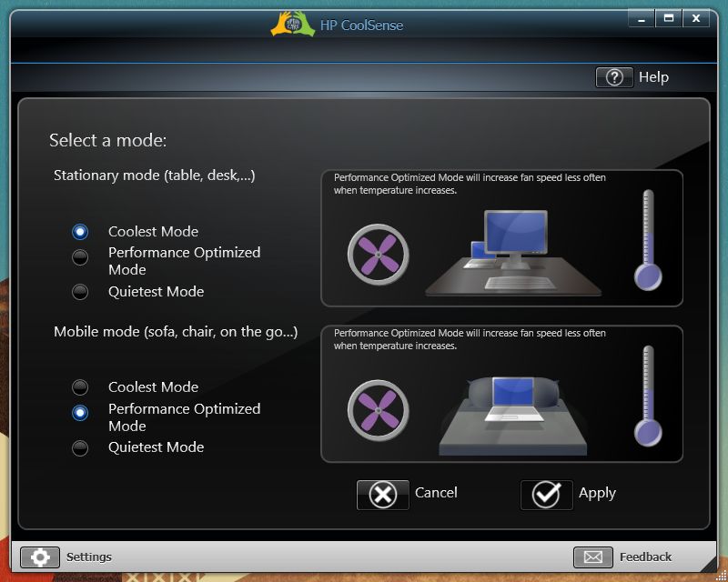Click the Settings gear icon
Screen dimensions: 728x582
click(40, 557)
